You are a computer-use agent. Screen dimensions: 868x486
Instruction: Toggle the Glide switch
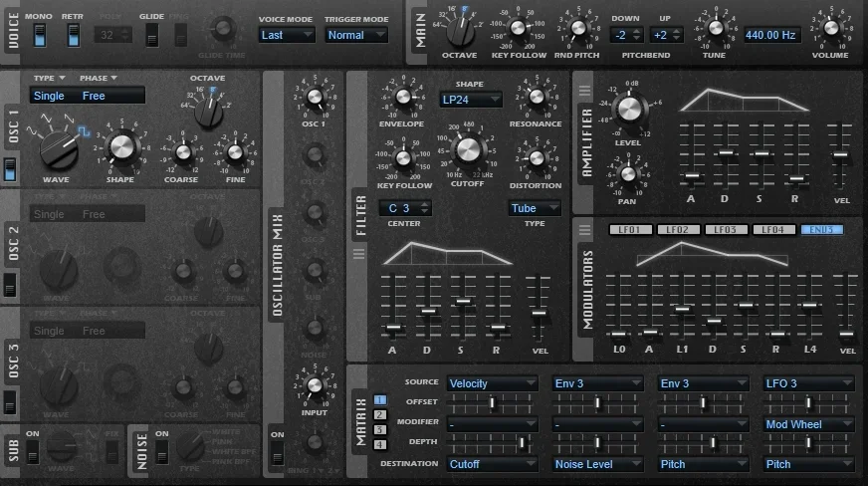(x=151, y=35)
